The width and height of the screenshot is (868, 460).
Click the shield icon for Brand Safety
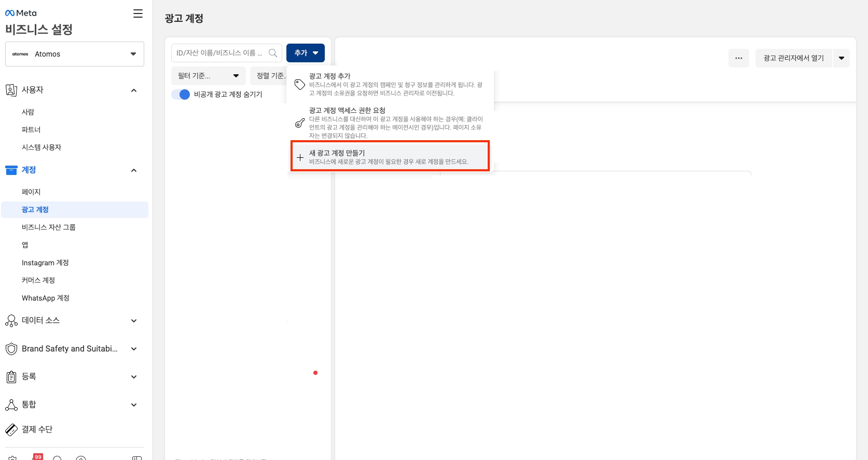(x=11, y=349)
